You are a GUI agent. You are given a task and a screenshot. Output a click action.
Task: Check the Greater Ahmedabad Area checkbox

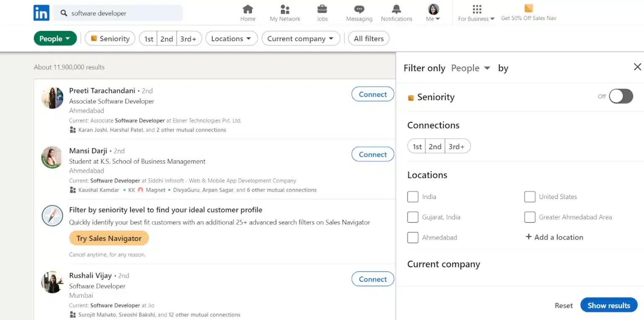pyautogui.click(x=530, y=217)
